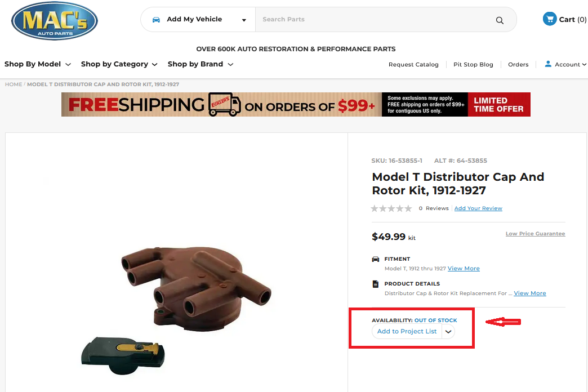Viewport: 588px width, 392px height.
Task: Click the Product Details document icon
Action: 376,284
